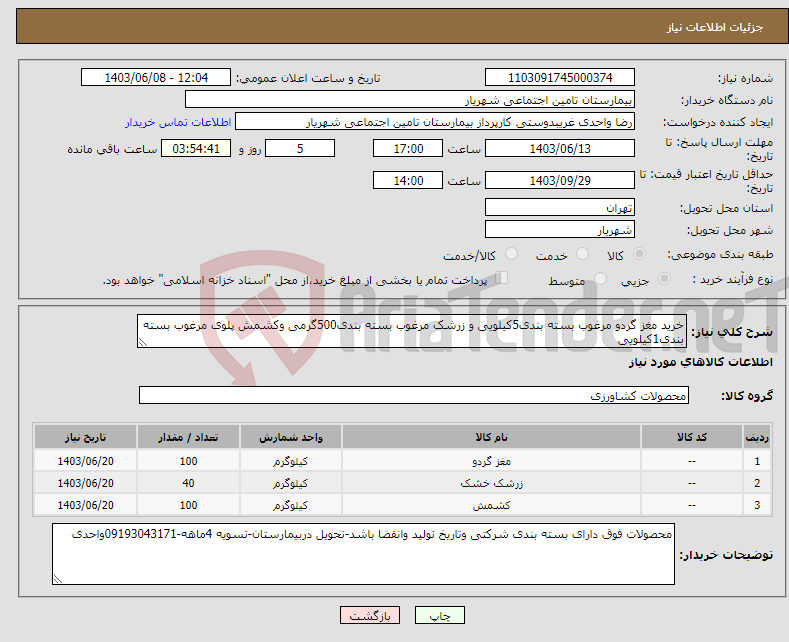
Task: Click the کشمش item cell
Action: point(491,505)
